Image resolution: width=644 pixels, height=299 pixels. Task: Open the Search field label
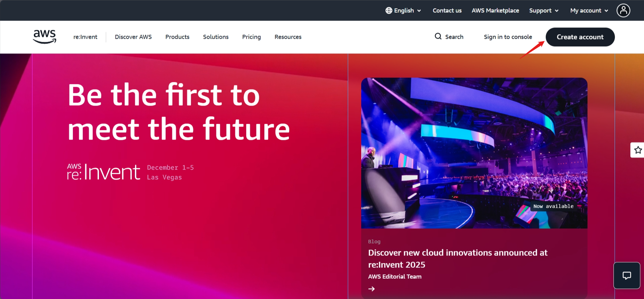click(x=454, y=37)
